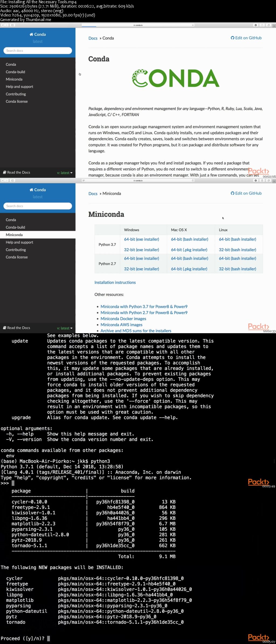Click the conda.io address bar above the Miniconda page
276x644 pixels.
[138, 180]
